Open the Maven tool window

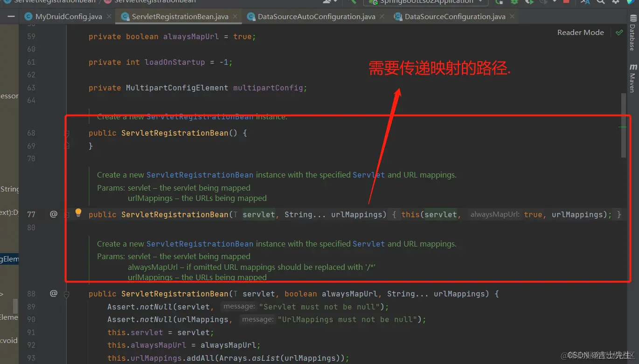tap(632, 78)
